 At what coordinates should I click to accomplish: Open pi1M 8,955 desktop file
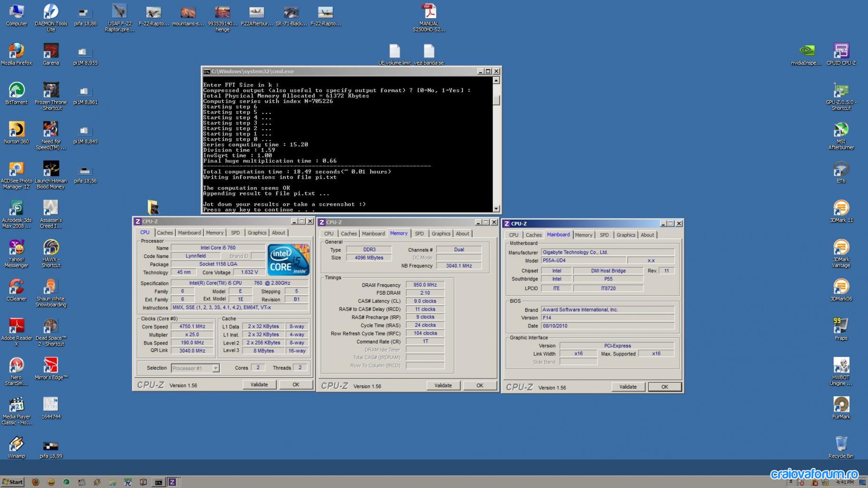(85, 56)
